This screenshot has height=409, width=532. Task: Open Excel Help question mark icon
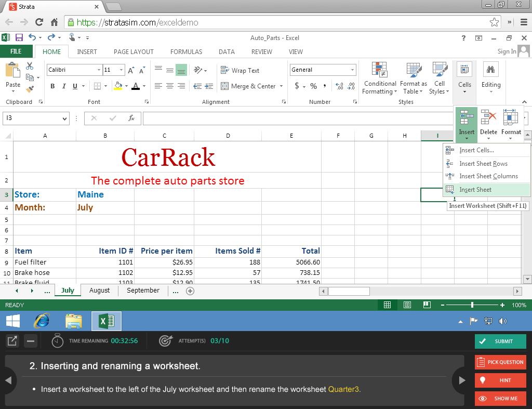(x=463, y=37)
